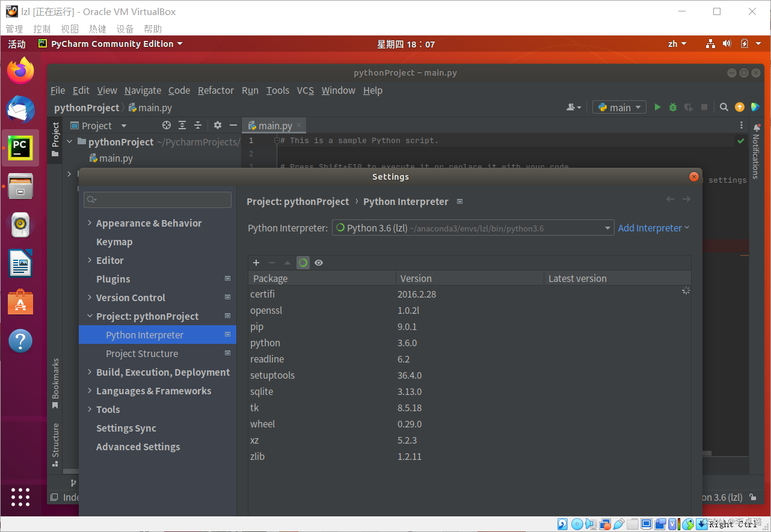Click the settings back navigation arrow
771x532 pixels.
coord(671,199)
